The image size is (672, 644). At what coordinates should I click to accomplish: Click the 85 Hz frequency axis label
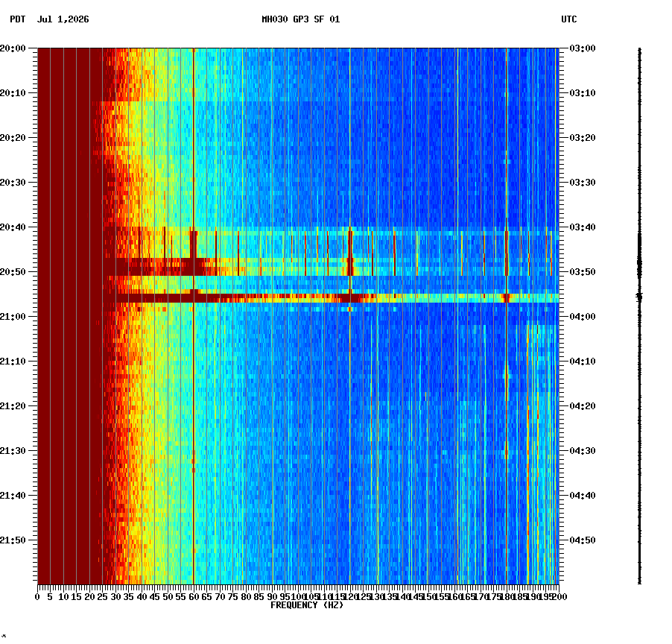click(x=259, y=597)
